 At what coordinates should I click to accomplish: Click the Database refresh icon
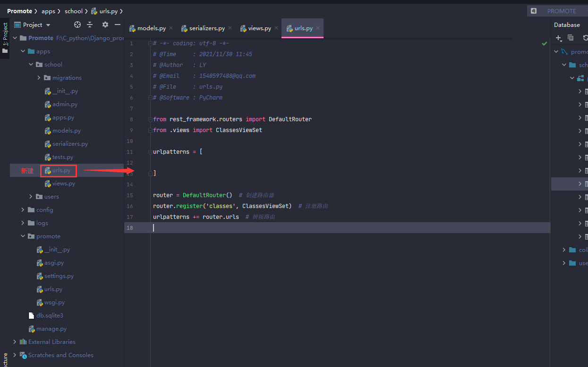pyautogui.click(x=585, y=38)
